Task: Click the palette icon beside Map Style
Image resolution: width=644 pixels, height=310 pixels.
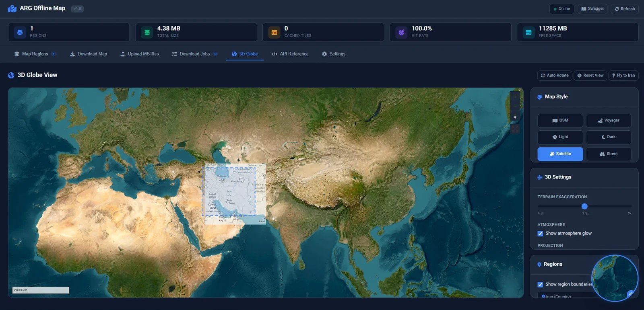Action: [x=540, y=97]
